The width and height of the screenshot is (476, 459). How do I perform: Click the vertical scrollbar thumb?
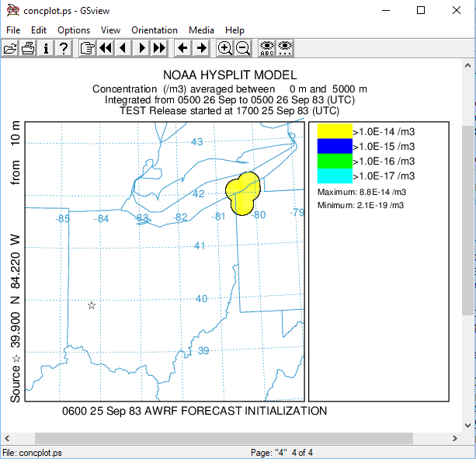[467, 221]
